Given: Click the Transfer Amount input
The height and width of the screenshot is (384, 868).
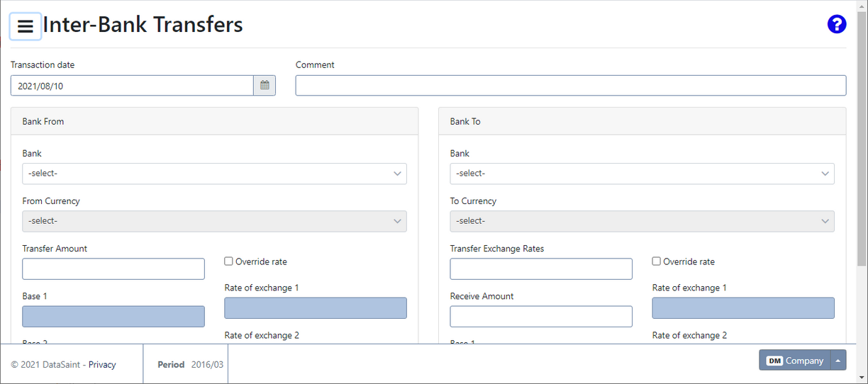Looking at the screenshot, I should coord(113,269).
